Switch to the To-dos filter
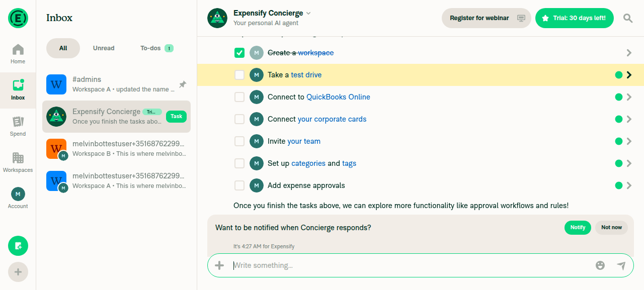The height and width of the screenshot is (290, 644). [x=156, y=48]
